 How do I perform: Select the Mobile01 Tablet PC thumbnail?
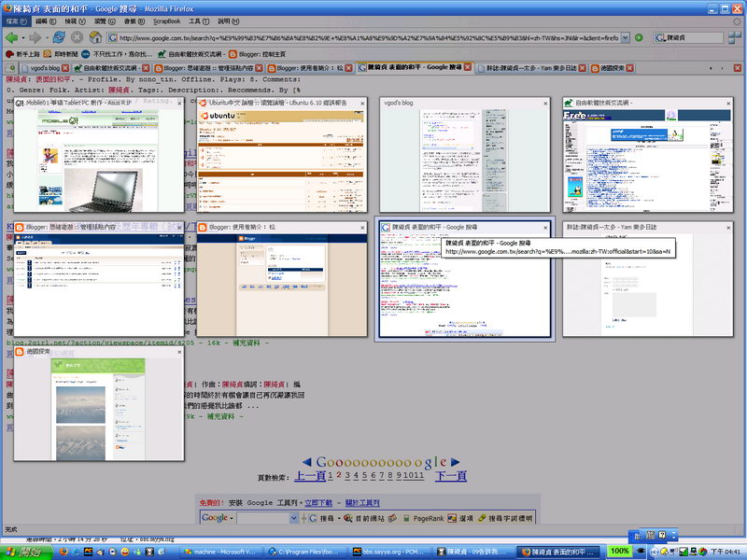pyautogui.click(x=99, y=155)
